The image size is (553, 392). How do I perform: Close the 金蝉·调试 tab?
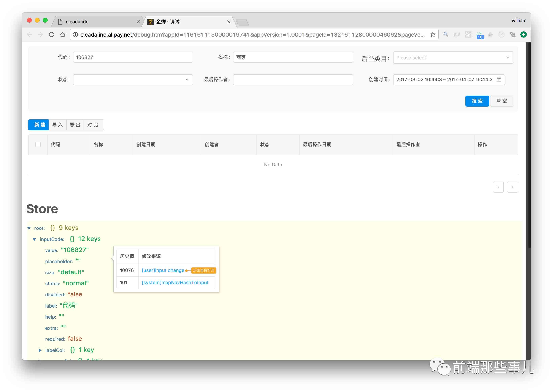(x=229, y=22)
